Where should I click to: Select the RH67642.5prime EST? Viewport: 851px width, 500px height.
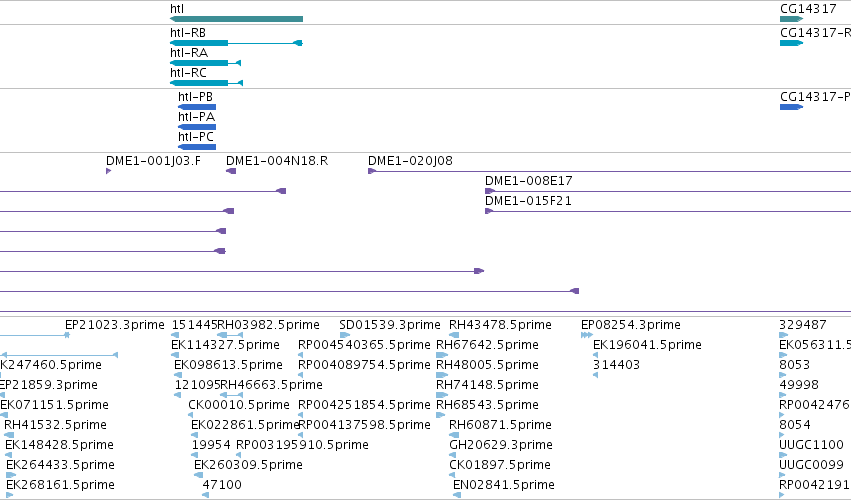click(x=442, y=356)
